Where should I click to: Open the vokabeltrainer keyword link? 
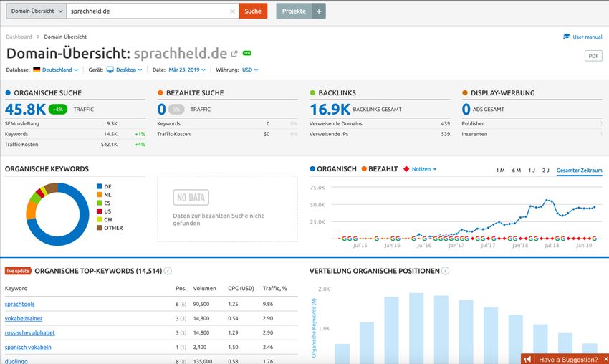point(24,319)
